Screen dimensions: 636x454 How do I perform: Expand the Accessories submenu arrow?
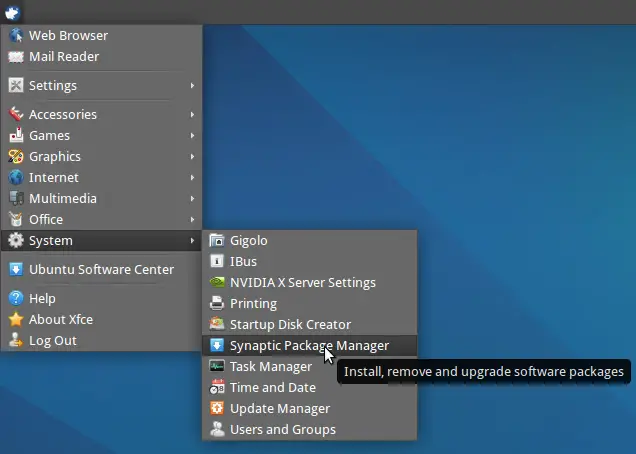point(192,115)
